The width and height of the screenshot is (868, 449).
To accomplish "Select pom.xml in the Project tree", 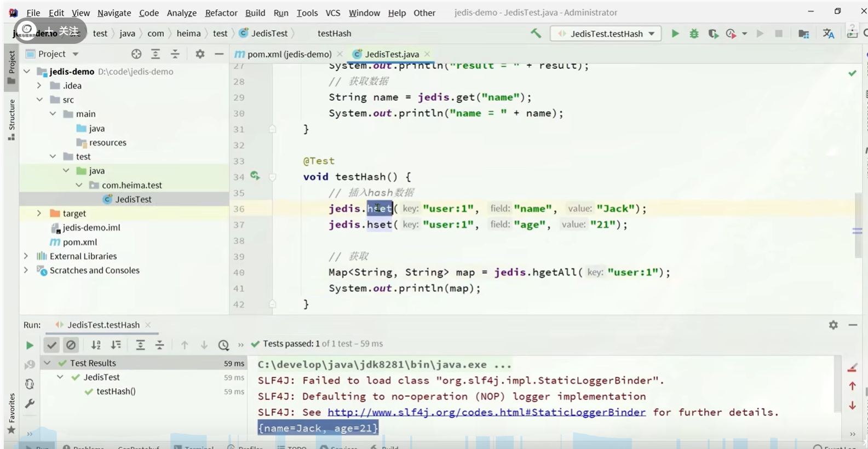I will coord(80,242).
